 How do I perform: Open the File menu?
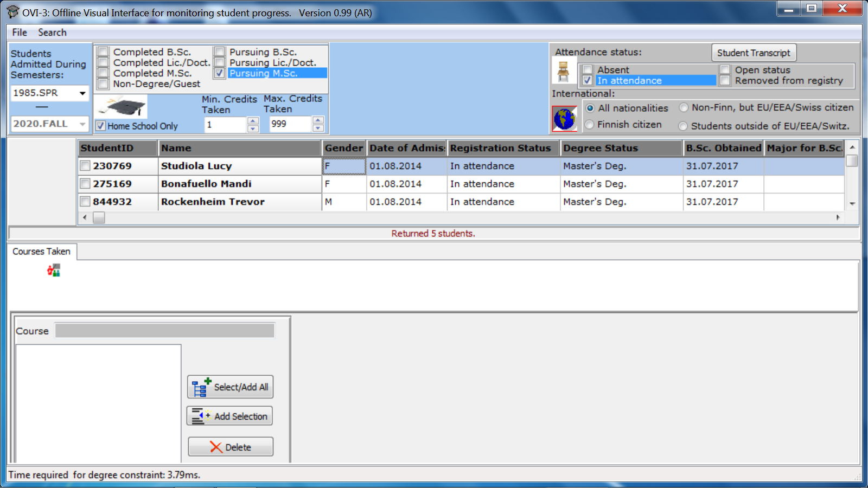coord(20,33)
